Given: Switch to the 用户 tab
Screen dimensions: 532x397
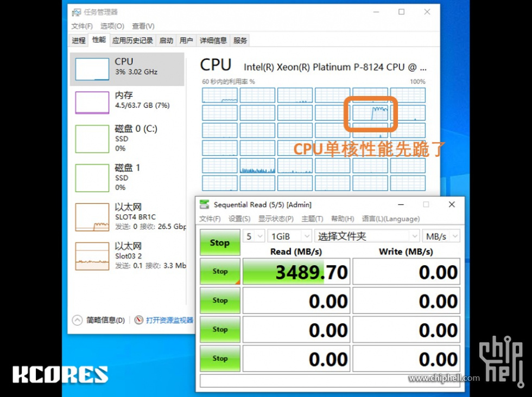Looking at the screenshot, I should click(186, 41).
